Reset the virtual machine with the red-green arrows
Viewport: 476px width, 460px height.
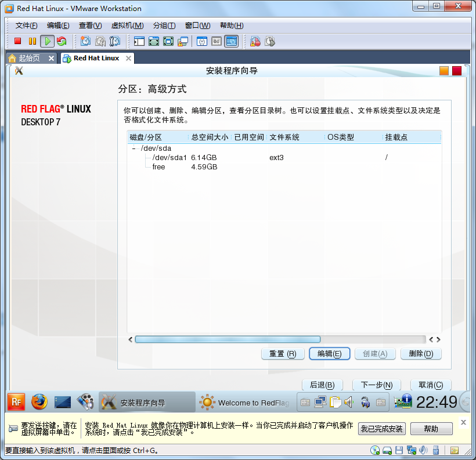[x=62, y=41]
